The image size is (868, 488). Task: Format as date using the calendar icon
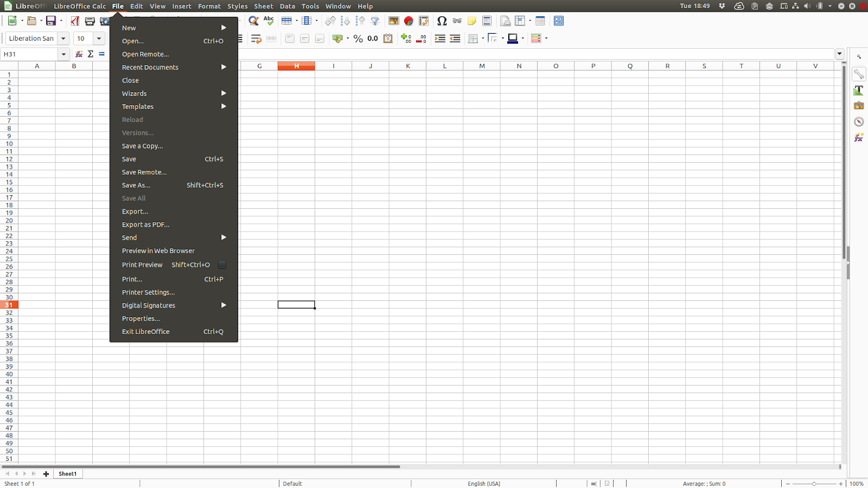click(388, 38)
